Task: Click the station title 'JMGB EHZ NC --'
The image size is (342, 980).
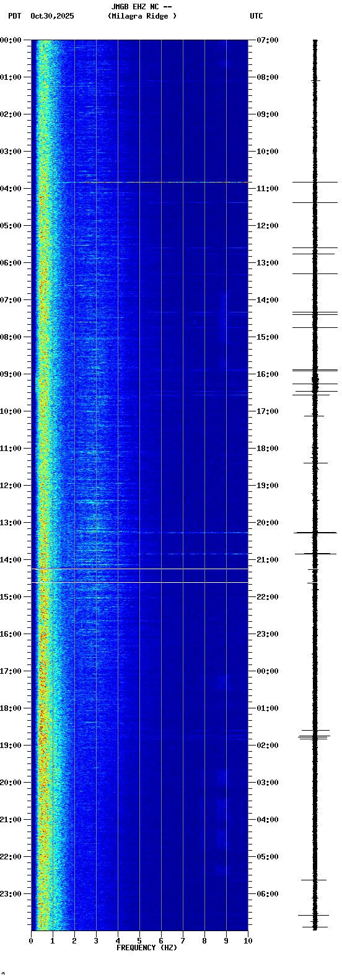Action: tap(141, 7)
